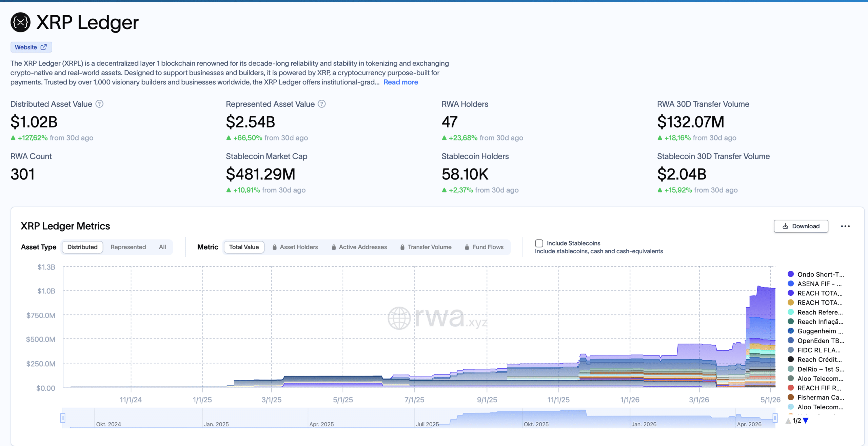Go to next legend page arrow
This screenshot has width=868, height=446.
[x=806, y=421]
